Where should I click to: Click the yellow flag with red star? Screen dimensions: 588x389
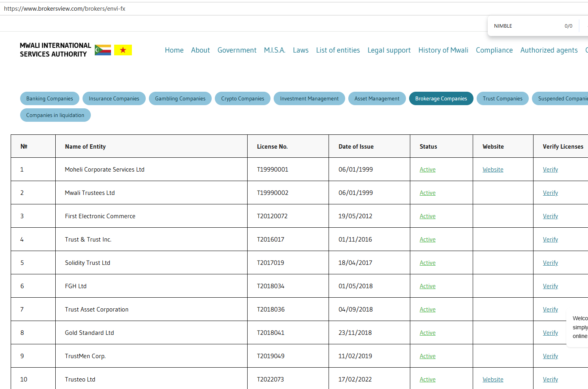coord(123,50)
